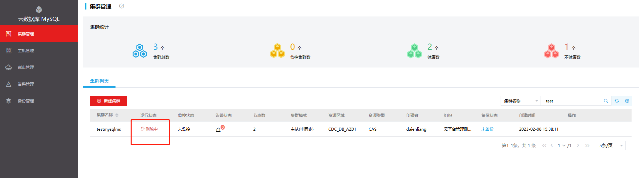Click the 新建集群 button
The height and width of the screenshot is (178, 644).
pyautogui.click(x=108, y=101)
